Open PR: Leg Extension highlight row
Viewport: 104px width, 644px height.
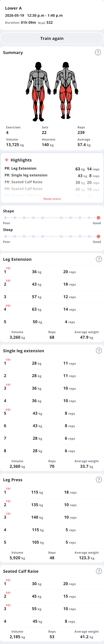point(52,169)
